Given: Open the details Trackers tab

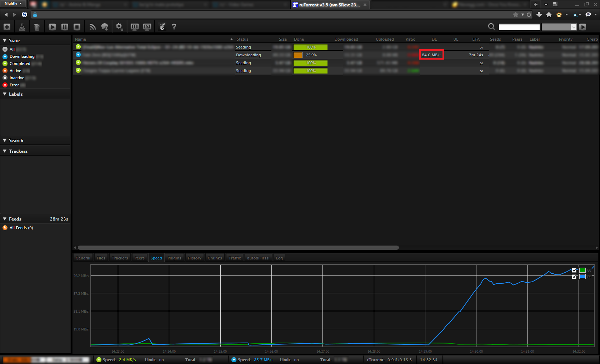Looking at the screenshot, I should tap(120, 258).
